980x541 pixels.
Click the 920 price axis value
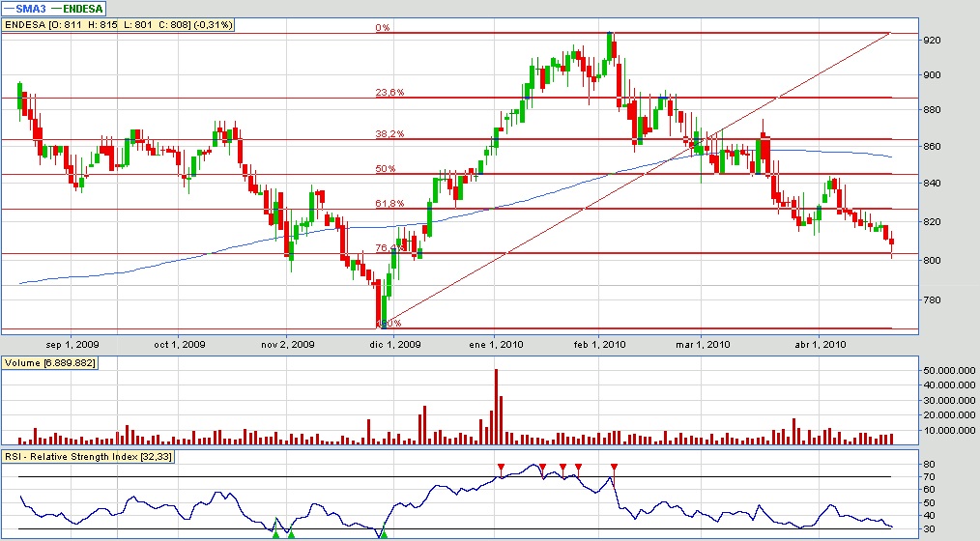coord(932,40)
